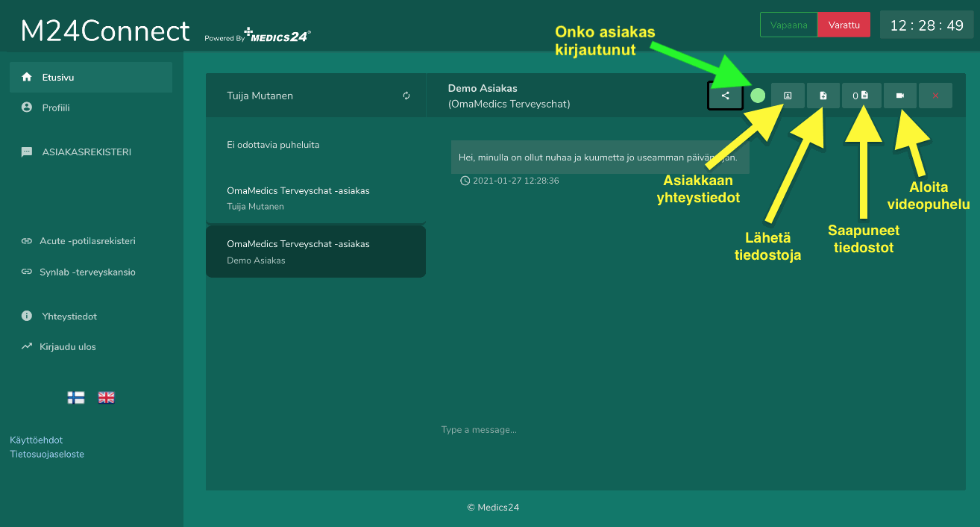Viewport: 980px width, 527px height.
Task: Open received files counter button
Action: tap(861, 96)
